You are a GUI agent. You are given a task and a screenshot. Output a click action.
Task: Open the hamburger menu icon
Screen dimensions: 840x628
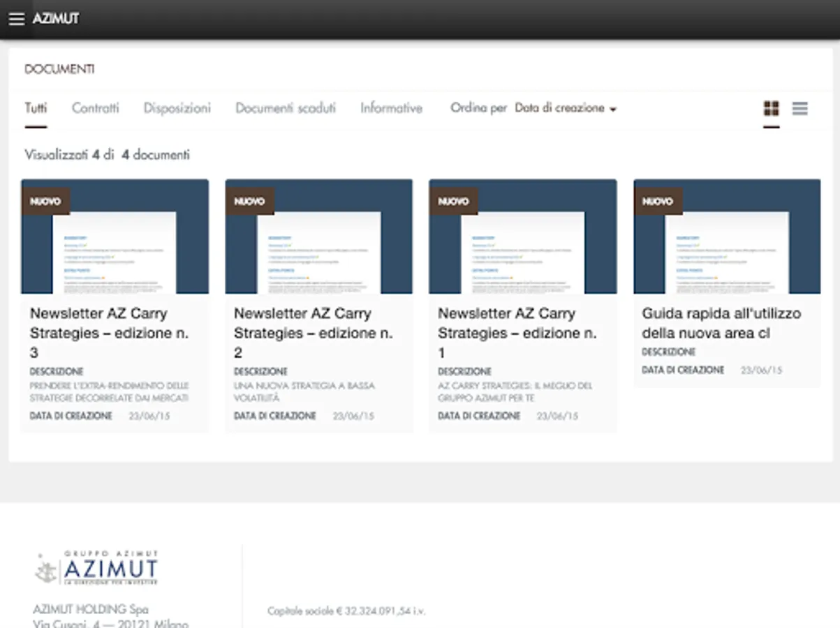[16, 20]
